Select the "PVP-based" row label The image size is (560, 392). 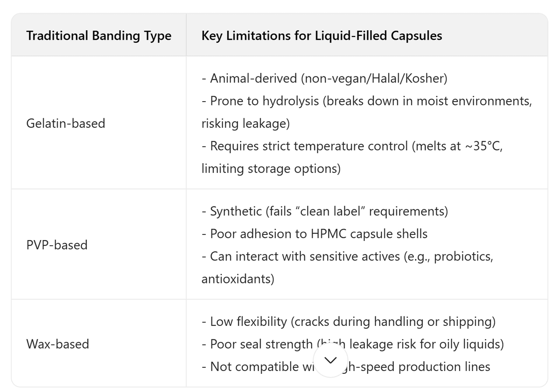[57, 245]
